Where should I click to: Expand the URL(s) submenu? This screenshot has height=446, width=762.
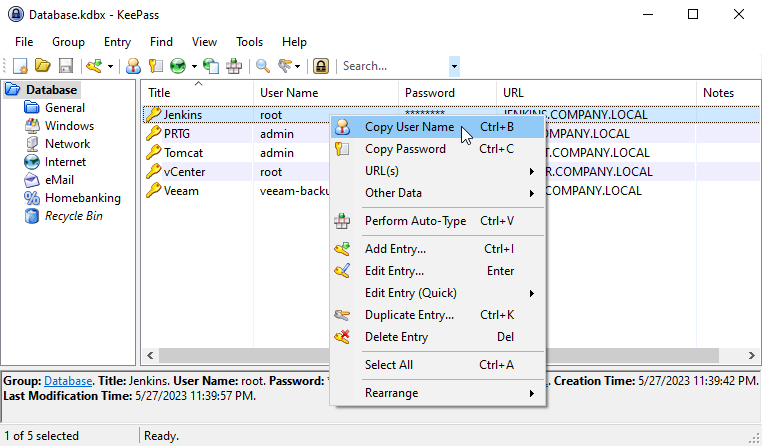point(437,171)
